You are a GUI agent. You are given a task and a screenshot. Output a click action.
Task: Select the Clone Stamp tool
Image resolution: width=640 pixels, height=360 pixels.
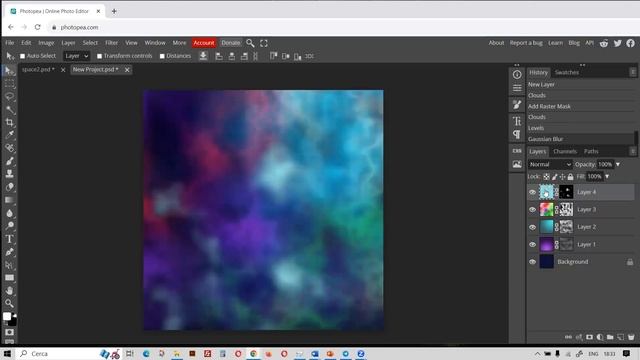9,173
